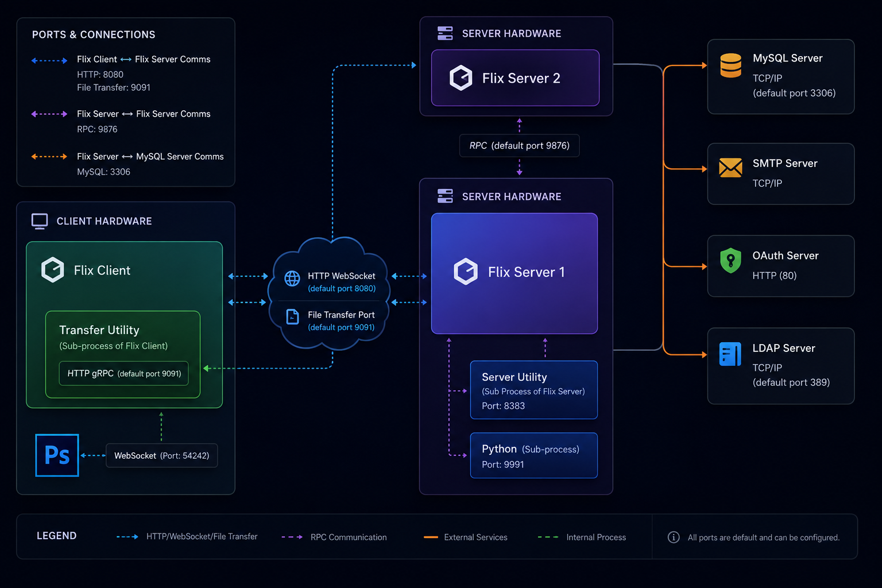The width and height of the screenshot is (882, 588).
Task: Click server rack icon above Flix Server 2
Action: click(x=445, y=33)
